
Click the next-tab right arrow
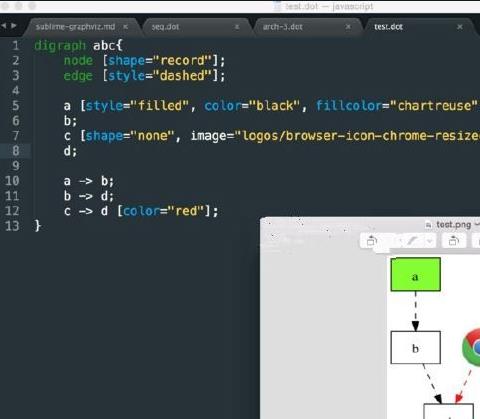[14, 26]
